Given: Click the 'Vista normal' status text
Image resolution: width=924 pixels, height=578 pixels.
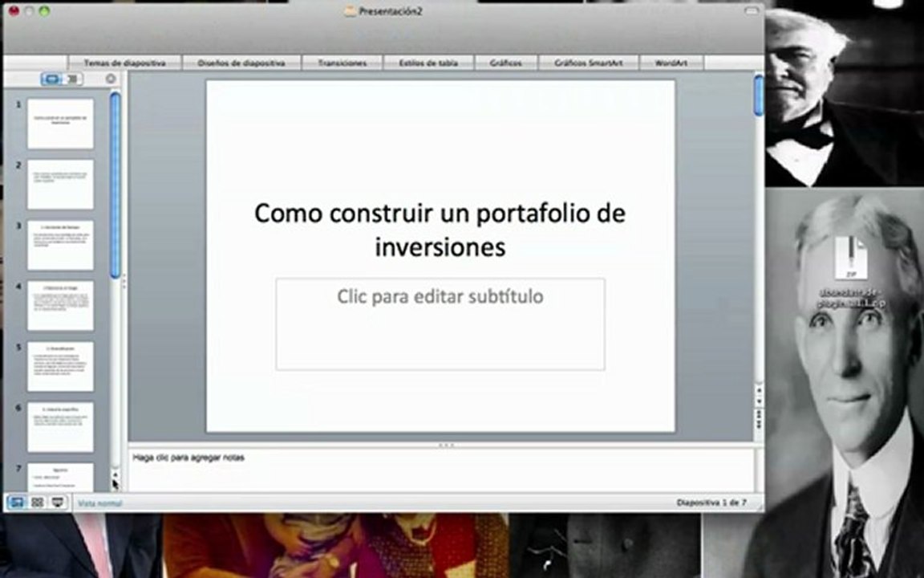Looking at the screenshot, I should click(x=100, y=503).
